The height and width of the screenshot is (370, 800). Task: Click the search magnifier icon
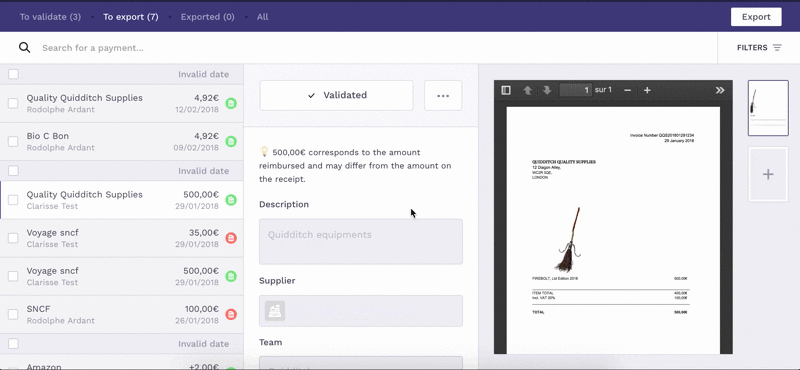(x=24, y=47)
